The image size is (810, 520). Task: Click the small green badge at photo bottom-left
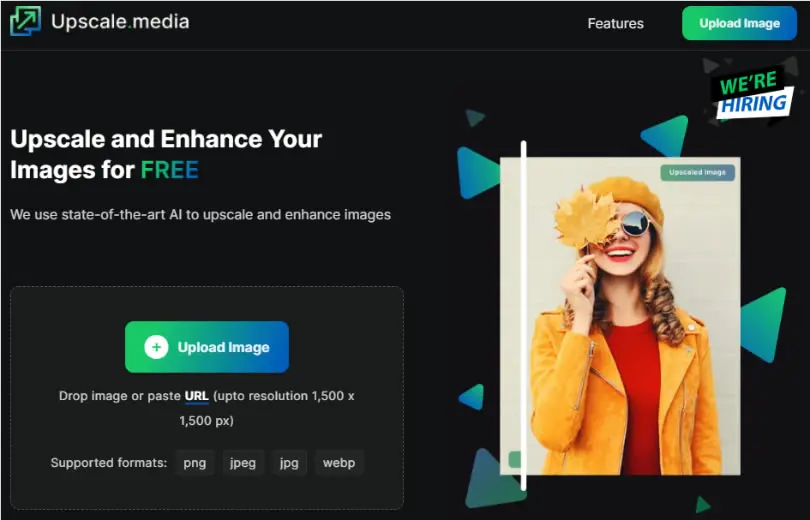[x=514, y=459]
